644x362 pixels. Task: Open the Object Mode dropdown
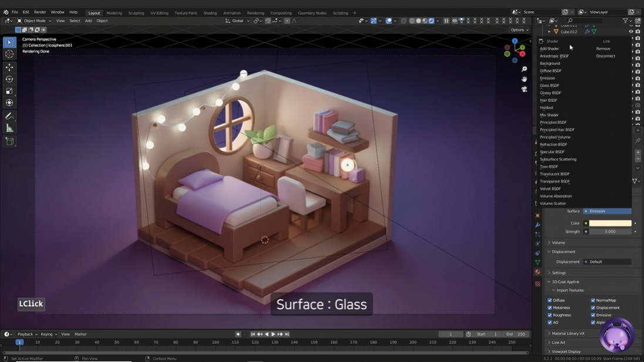click(34, 21)
